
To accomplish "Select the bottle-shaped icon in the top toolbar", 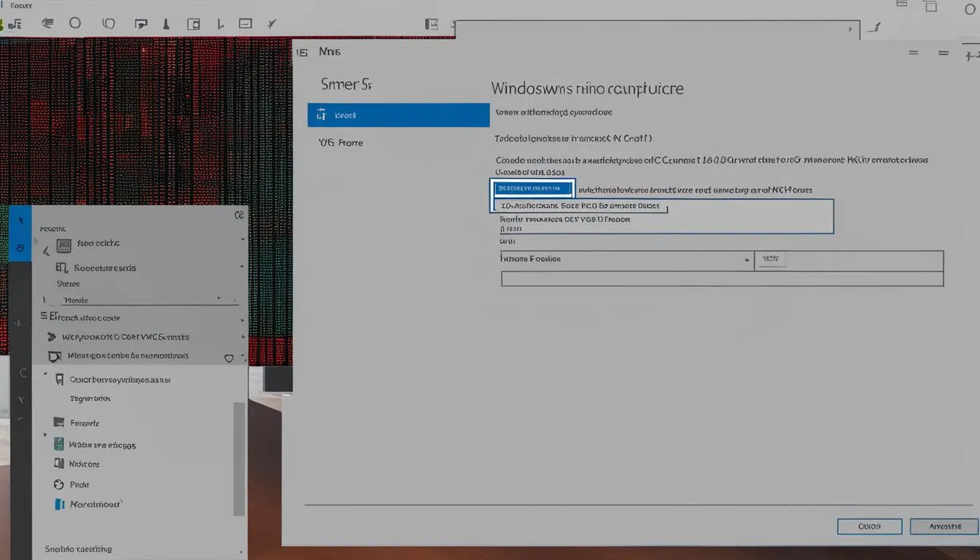I will point(166,24).
